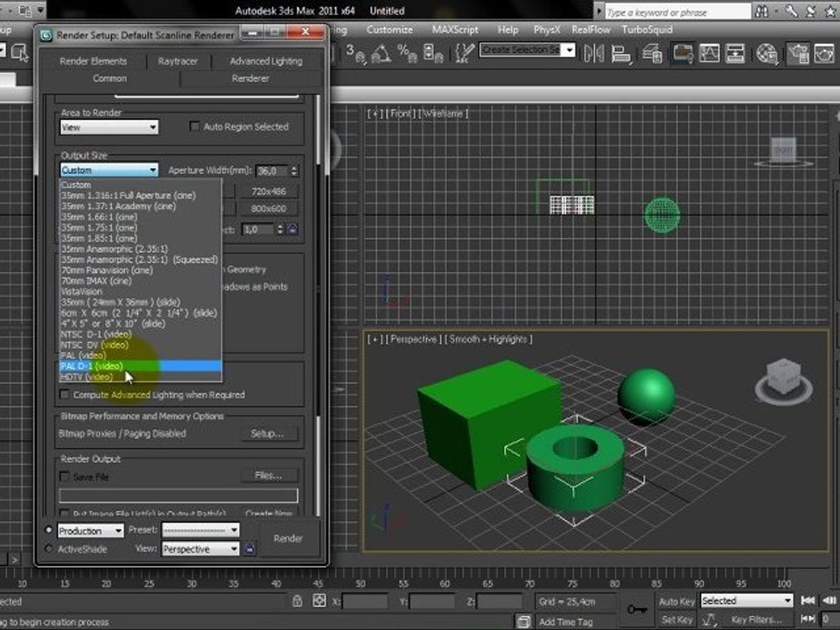Open the Curve Editor icon
This screenshot has height=630, width=840.
[x=710, y=53]
